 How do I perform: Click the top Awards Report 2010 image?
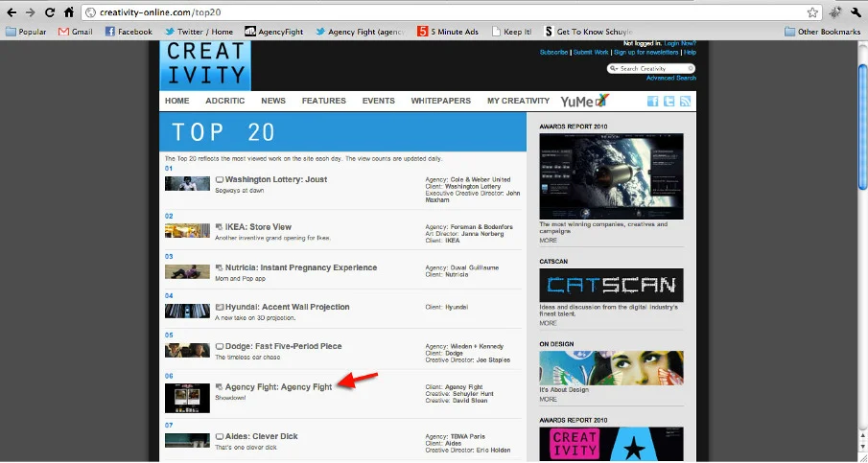tap(611, 176)
